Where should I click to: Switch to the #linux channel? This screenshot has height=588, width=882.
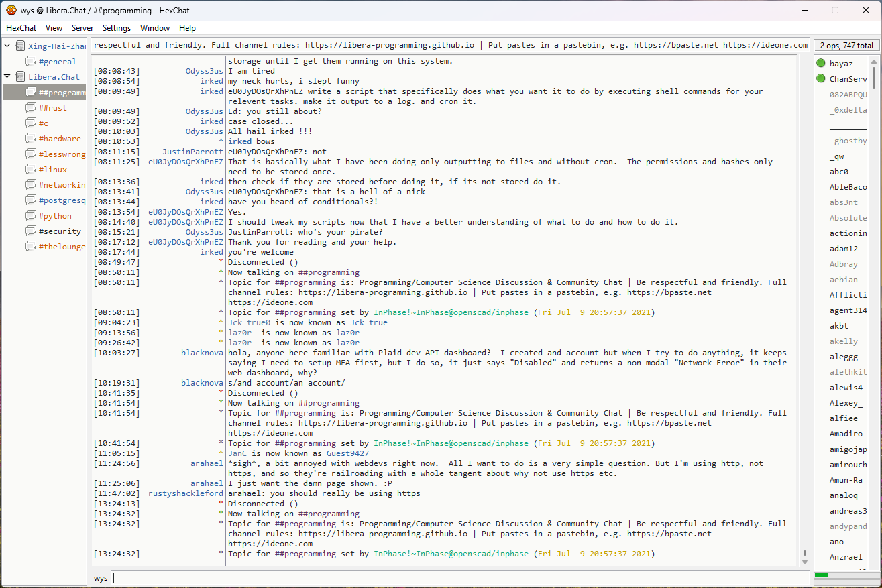coord(52,170)
